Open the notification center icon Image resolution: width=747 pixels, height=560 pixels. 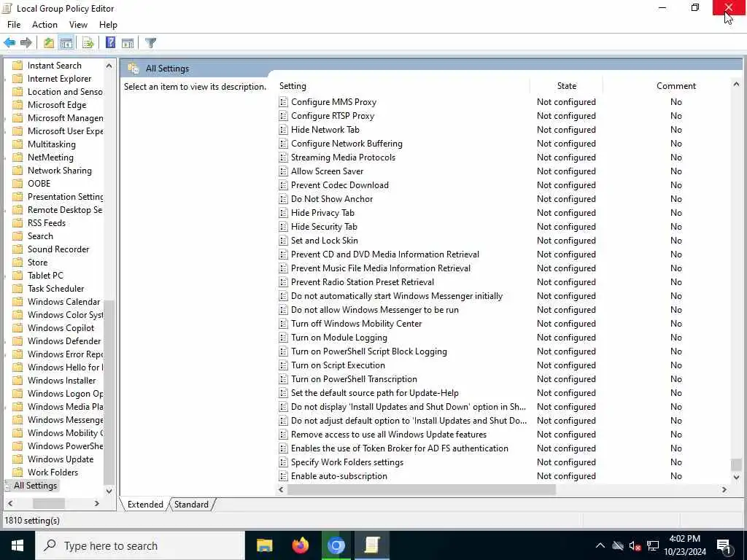(724, 546)
